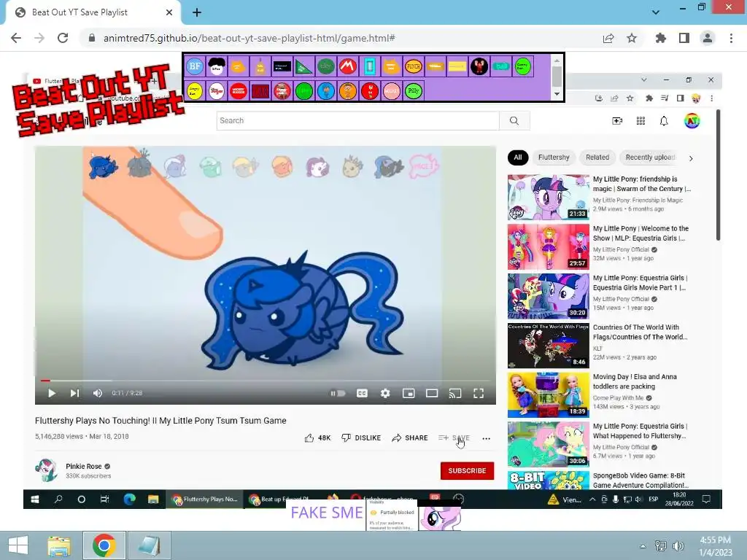
Task: Open Countries Of The World video thumbnail
Action: (549, 346)
